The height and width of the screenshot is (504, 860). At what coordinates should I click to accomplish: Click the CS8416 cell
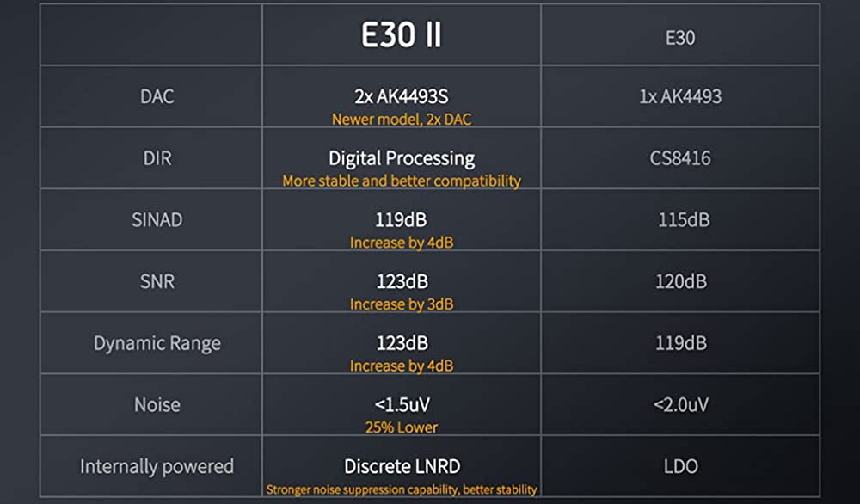680,158
